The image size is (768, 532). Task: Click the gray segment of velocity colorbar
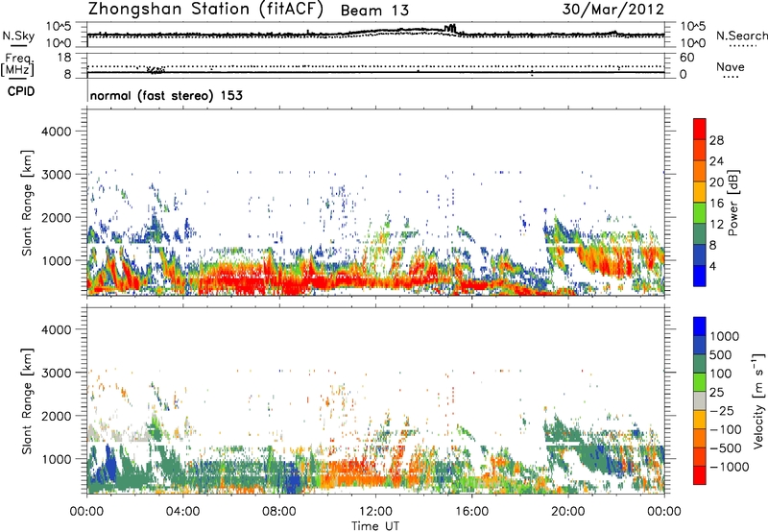coord(700,400)
